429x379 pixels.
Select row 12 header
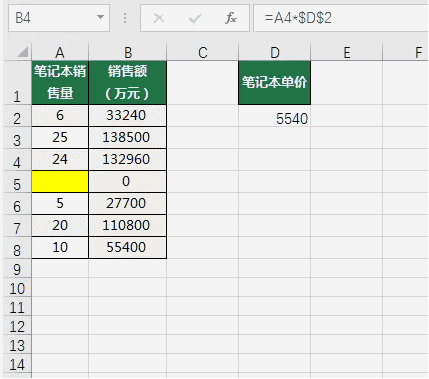[17, 326]
